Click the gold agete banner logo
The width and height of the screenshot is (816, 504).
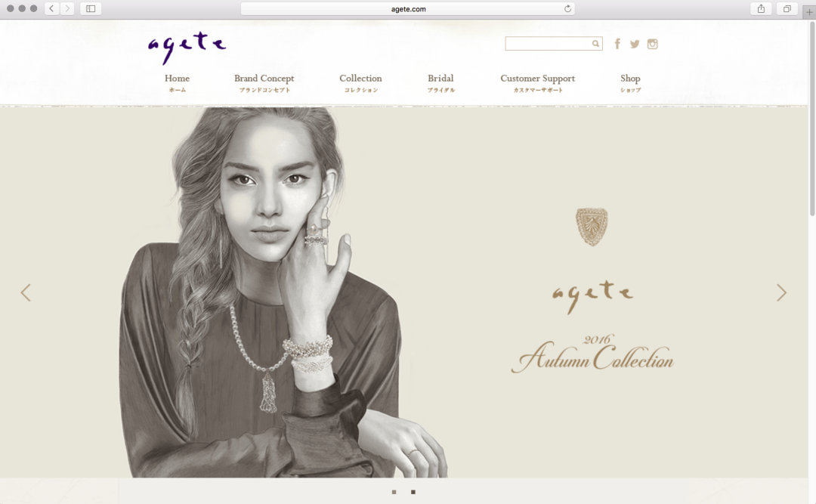(x=593, y=296)
